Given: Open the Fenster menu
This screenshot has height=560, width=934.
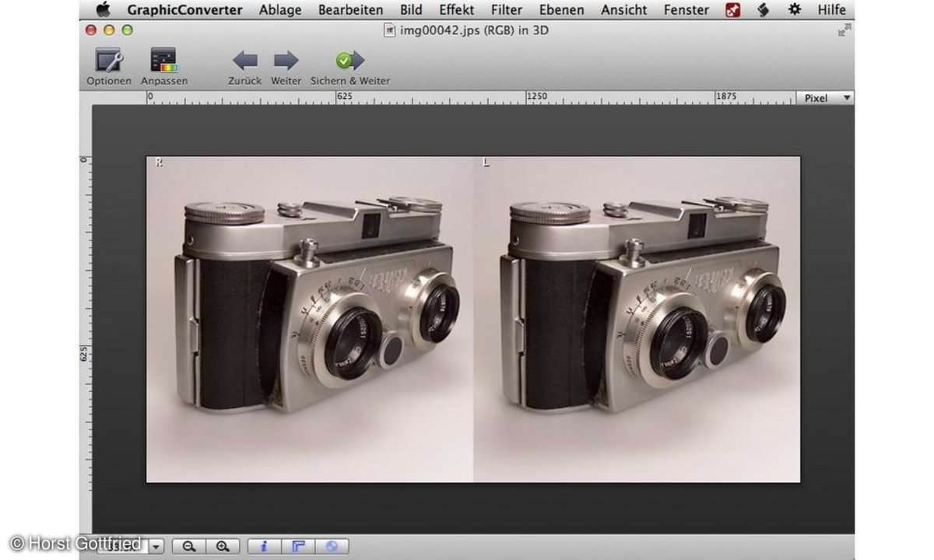Looking at the screenshot, I should coord(686,10).
